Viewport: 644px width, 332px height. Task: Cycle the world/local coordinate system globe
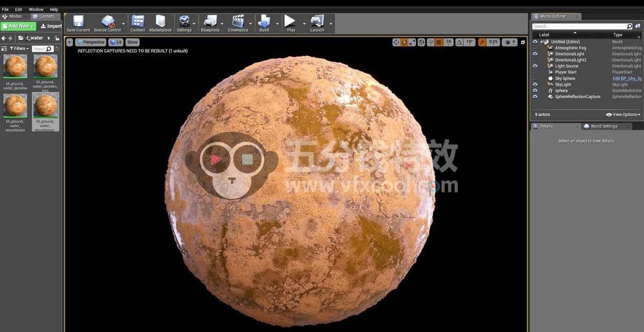(x=422, y=42)
